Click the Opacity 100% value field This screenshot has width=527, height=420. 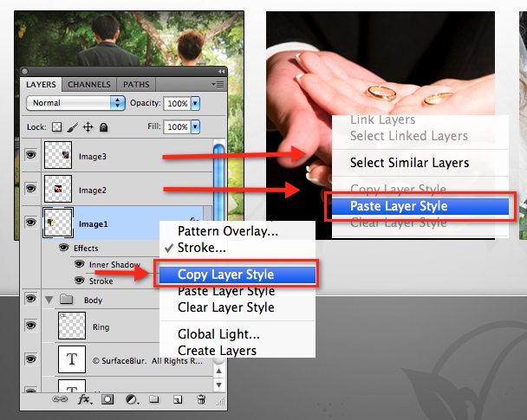pos(177,103)
